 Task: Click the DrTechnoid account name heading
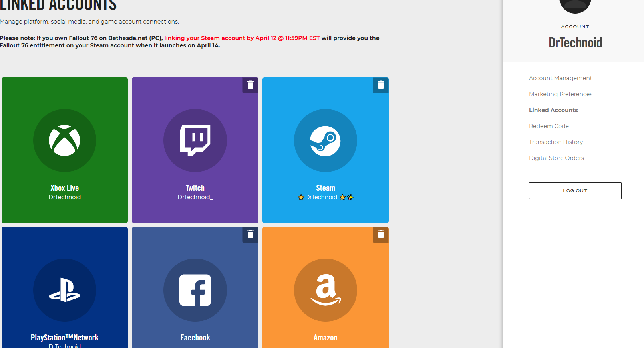[575, 43]
